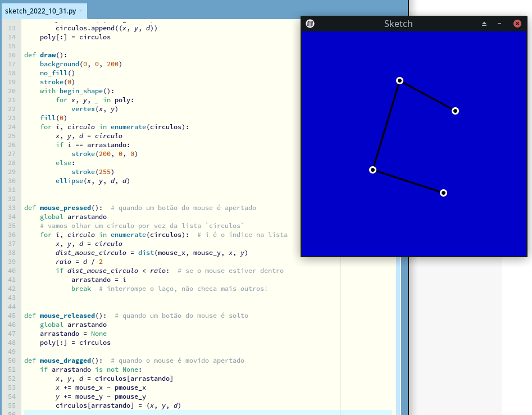The width and height of the screenshot is (532, 415).
Task: Close the sketch_2022_10_31.py editor tab
Action: [x=81, y=11]
